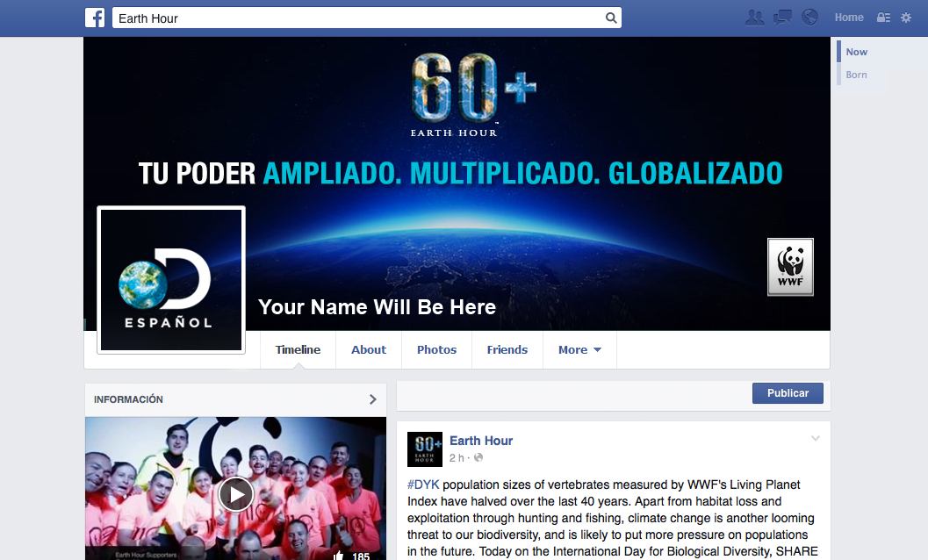Open the privacy shortcuts lock icon

[x=883, y=18]
